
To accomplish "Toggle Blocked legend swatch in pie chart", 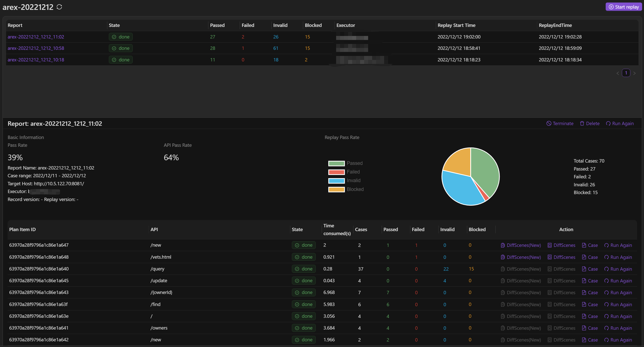I will 336,189.
